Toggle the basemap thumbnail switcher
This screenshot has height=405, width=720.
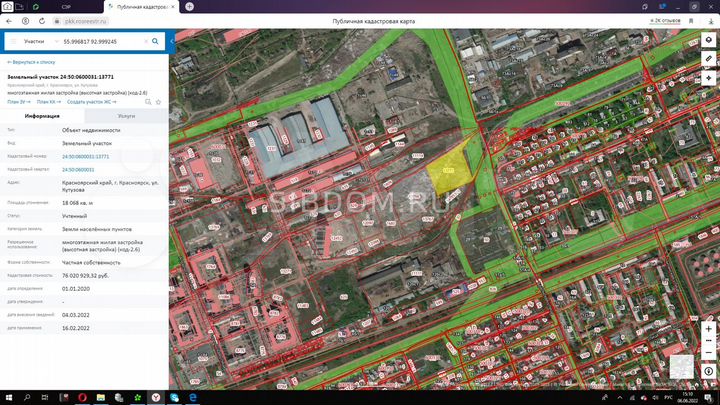click(681, 366)
